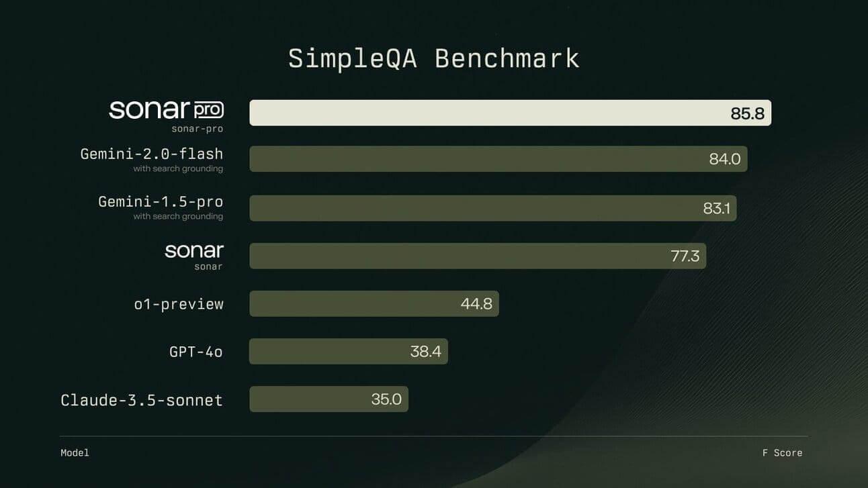Click the Claude-3.5-sonnet bar showing 35.0

(329, 399)
